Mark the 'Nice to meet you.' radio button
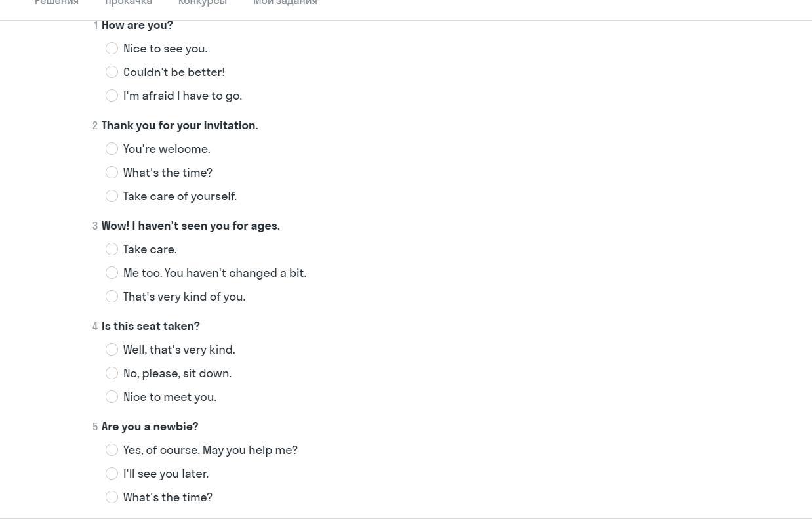The image size is (812, 521). [x=112, y=397]
